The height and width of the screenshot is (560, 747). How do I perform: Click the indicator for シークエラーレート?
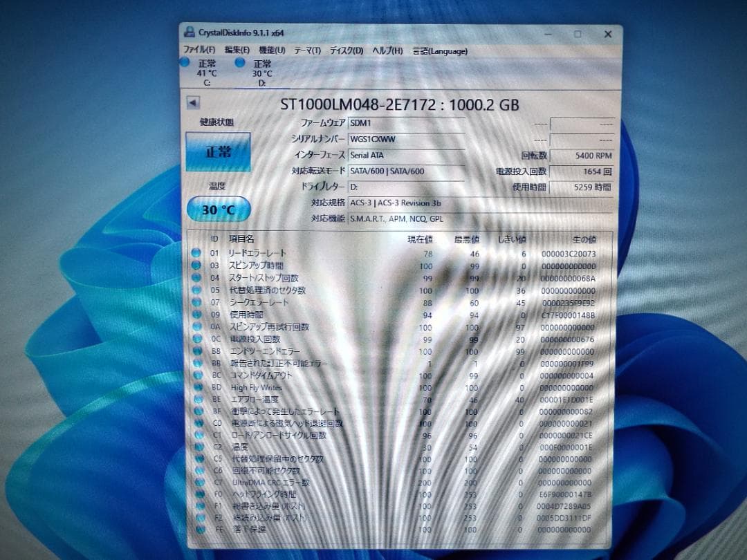[196, 302]
